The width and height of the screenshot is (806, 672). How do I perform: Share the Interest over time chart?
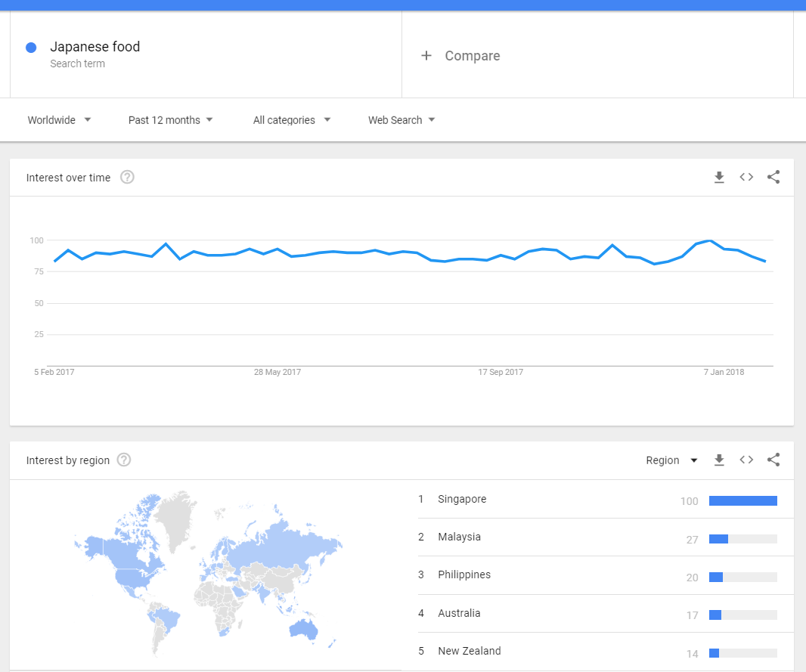pos(773,178)
